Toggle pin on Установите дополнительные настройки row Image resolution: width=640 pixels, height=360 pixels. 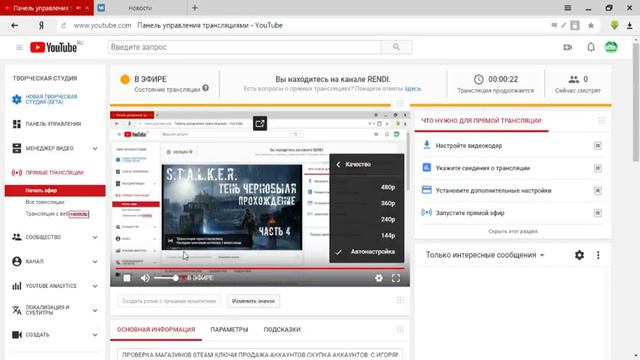click(598, 191)
